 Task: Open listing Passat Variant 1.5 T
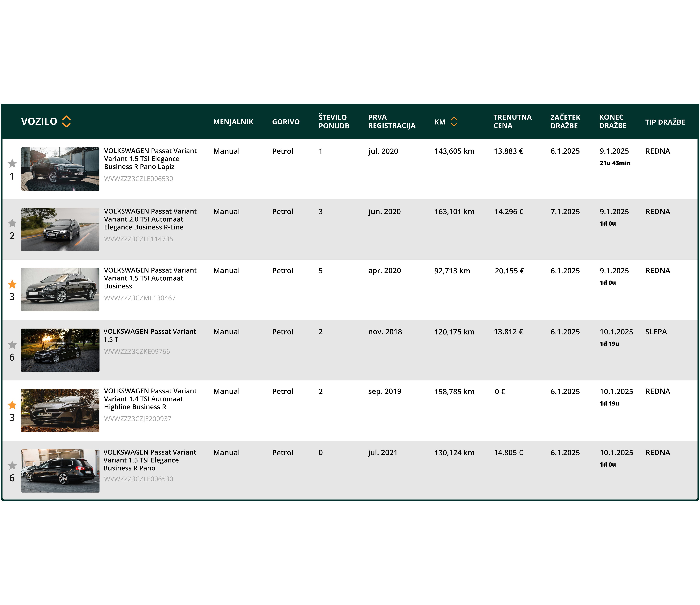(x=149, y=335)
